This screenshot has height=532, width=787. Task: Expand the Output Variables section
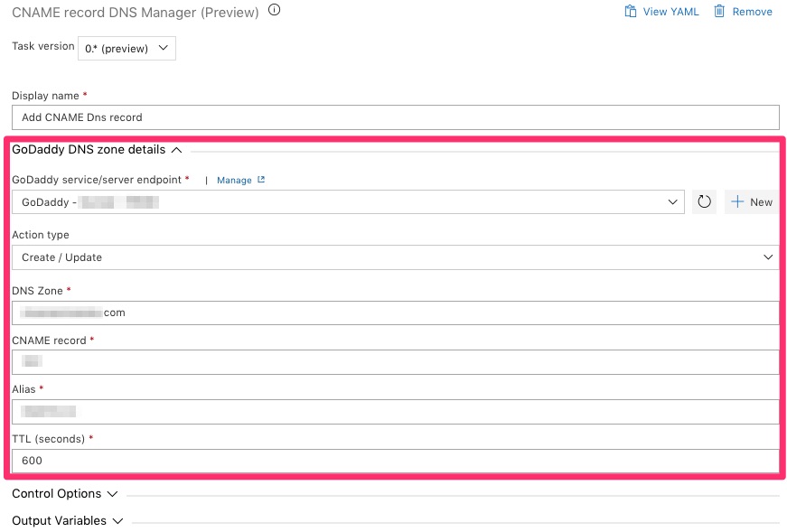pos(67,521)
